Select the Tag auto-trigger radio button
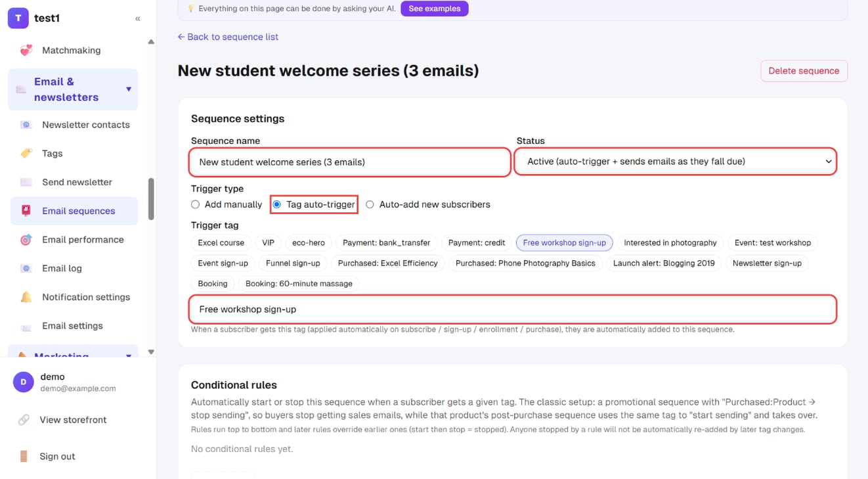This screenshot has width=868, height=479. pyautogui.click(x=277, y=204)
